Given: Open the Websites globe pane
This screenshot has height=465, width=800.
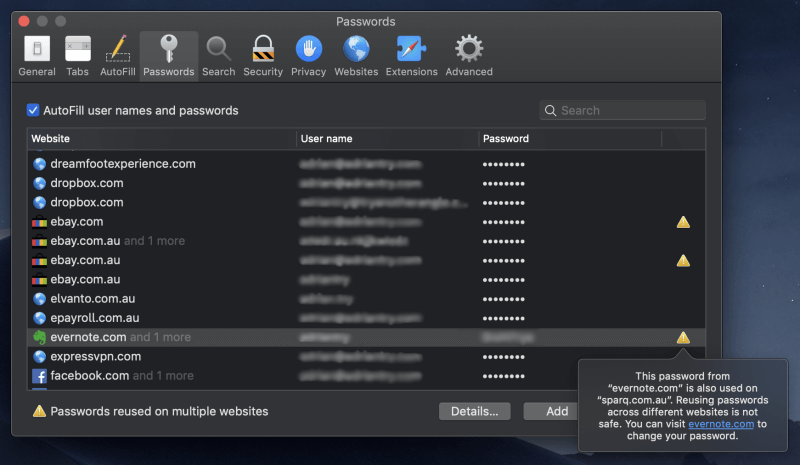Looking at the screenshot, I should [x=356, y=56].
